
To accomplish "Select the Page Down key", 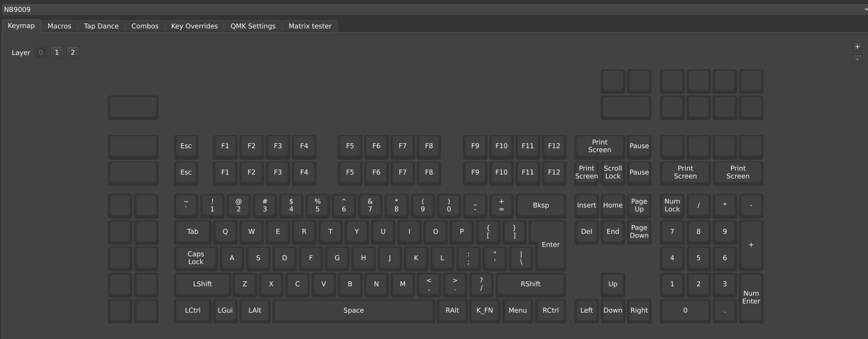I will pos(639,231).
